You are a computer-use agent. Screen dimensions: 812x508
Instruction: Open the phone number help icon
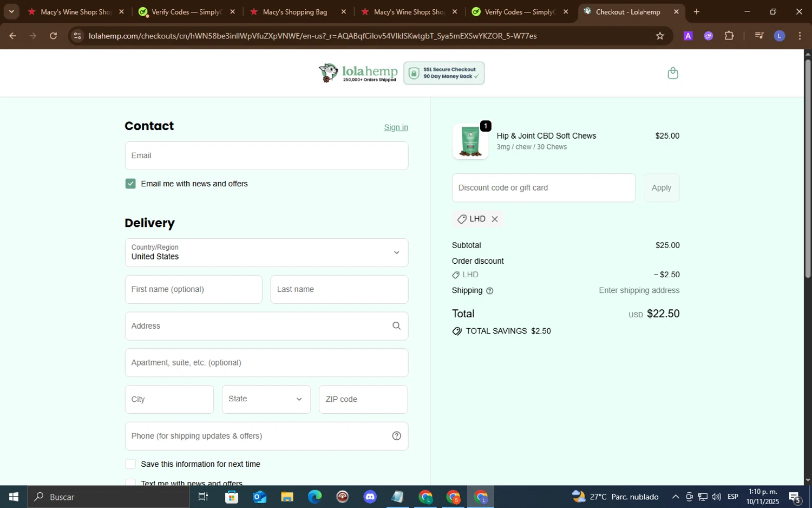(396, 436)
